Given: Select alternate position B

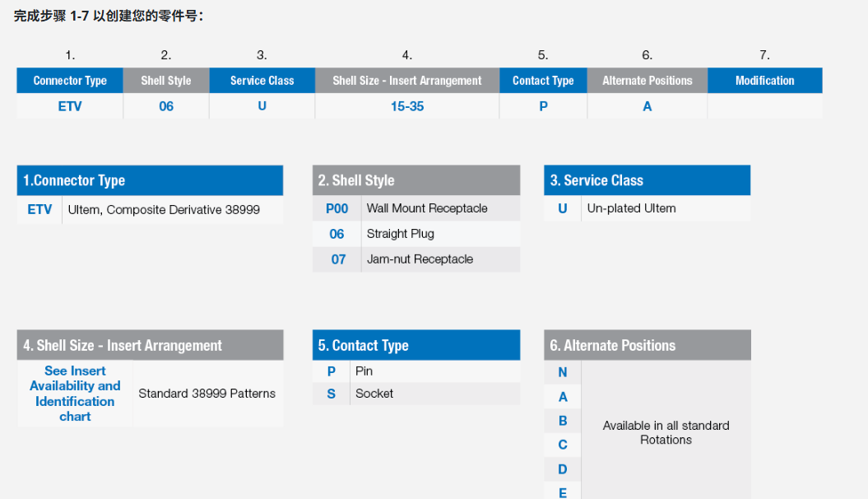Looking at the screenshot, I should point(563,421).
